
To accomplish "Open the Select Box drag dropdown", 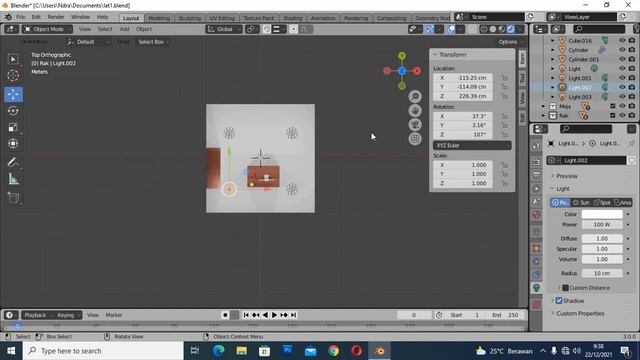I will pyautogui.click(x=153, y=42).
